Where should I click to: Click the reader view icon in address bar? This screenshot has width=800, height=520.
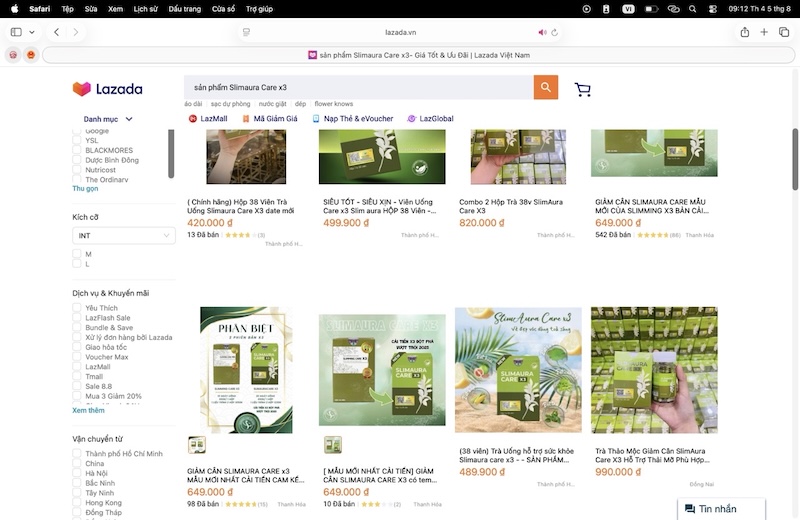click(x=246, y=32)
